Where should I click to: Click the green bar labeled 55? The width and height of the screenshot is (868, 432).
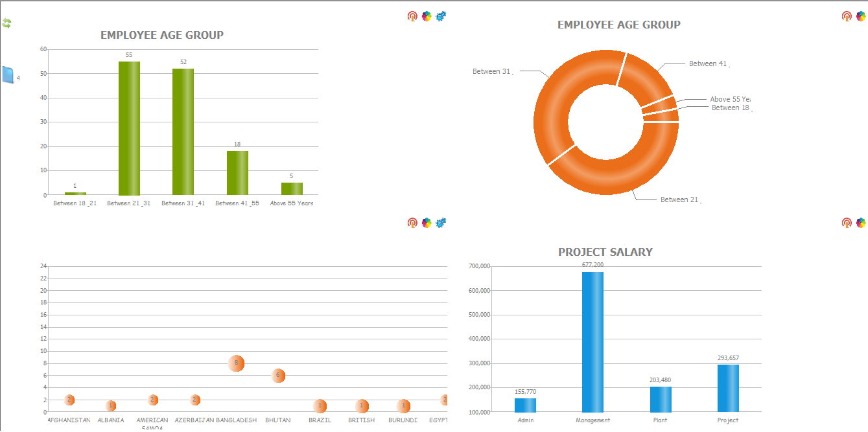(x=128, y=126)
